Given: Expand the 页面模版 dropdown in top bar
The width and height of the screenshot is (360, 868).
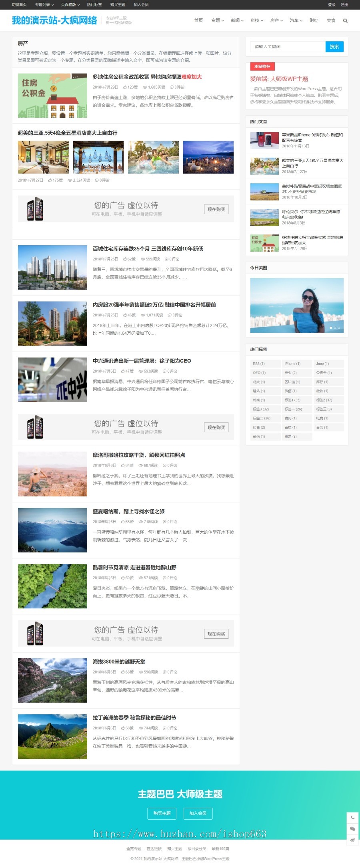Looking at the screenshot, I should [70, 5].
